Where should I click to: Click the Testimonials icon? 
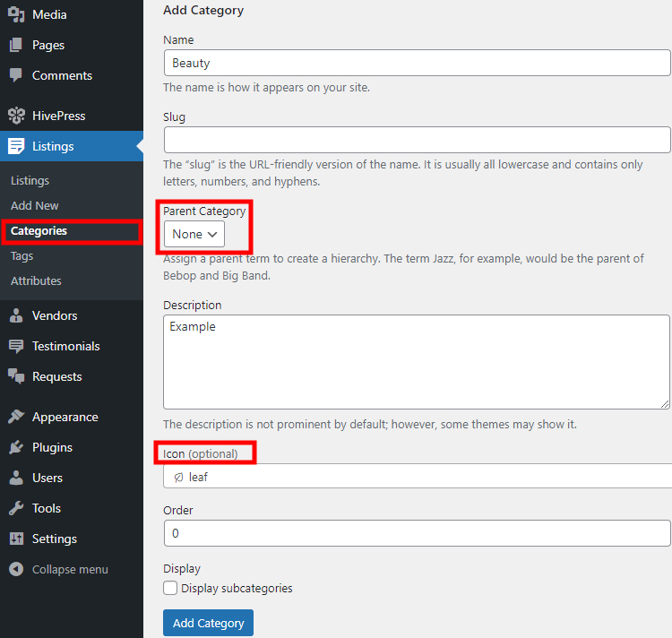pos(16,346)
